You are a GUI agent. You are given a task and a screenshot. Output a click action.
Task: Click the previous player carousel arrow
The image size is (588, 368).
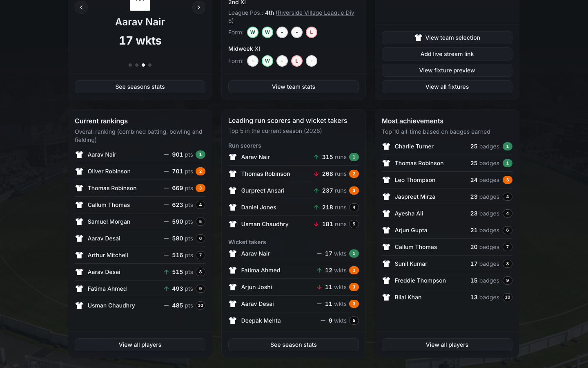click(x=81, y=7)
